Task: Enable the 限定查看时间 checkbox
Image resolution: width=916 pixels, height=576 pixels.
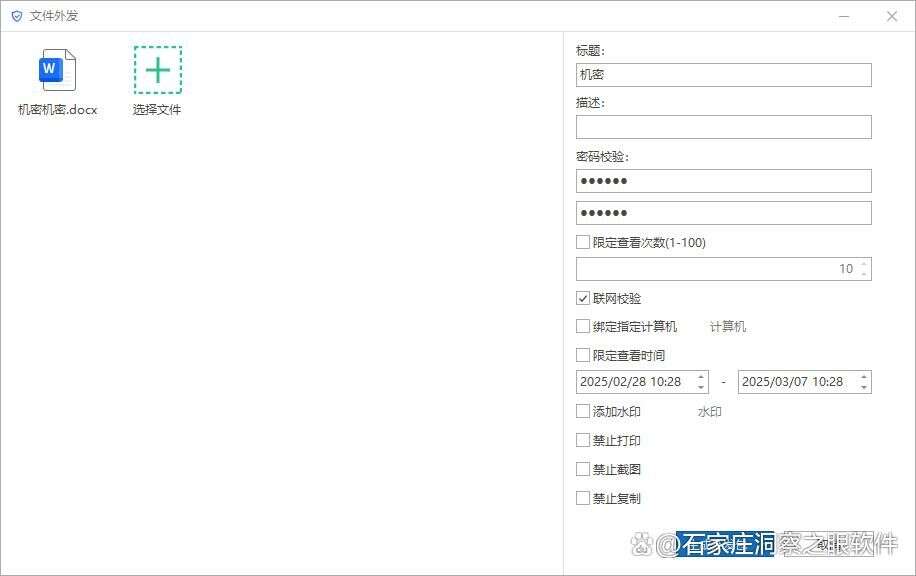Action: (582, 354)
